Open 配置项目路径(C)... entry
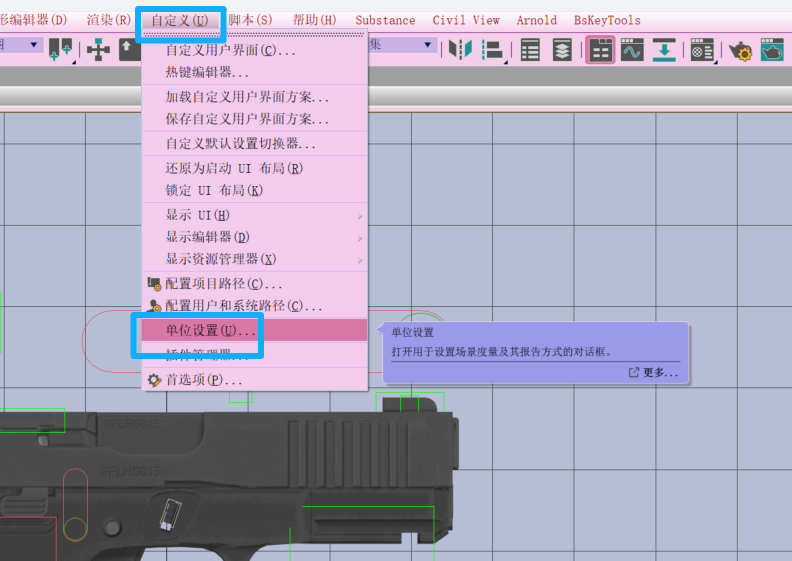The image size is (792, 561). point(255,284)
